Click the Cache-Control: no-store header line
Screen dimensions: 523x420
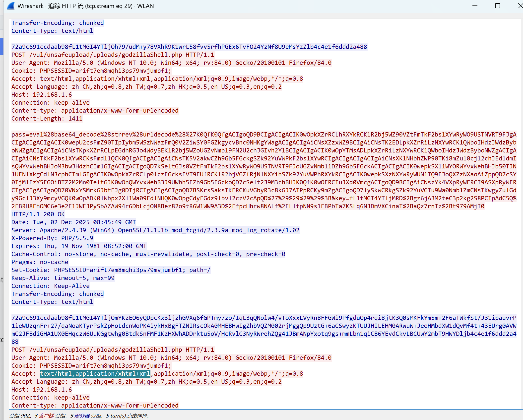(148, 254)
